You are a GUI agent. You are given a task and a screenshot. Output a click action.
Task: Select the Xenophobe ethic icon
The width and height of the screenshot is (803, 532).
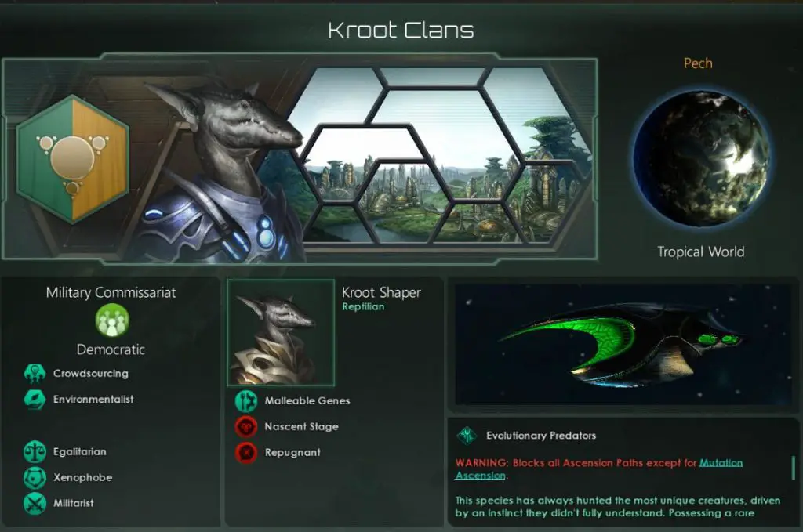35,477
